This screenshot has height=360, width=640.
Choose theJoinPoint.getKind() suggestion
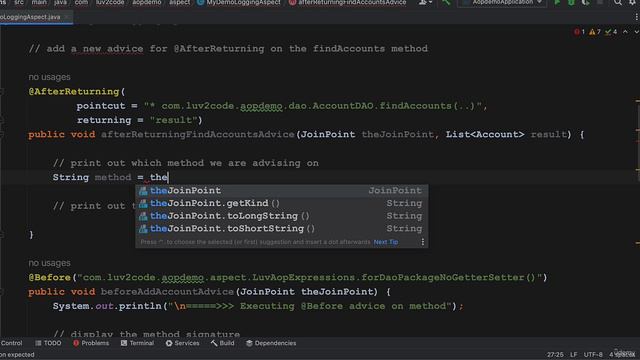pyautogui.click(x=282, y=203)
